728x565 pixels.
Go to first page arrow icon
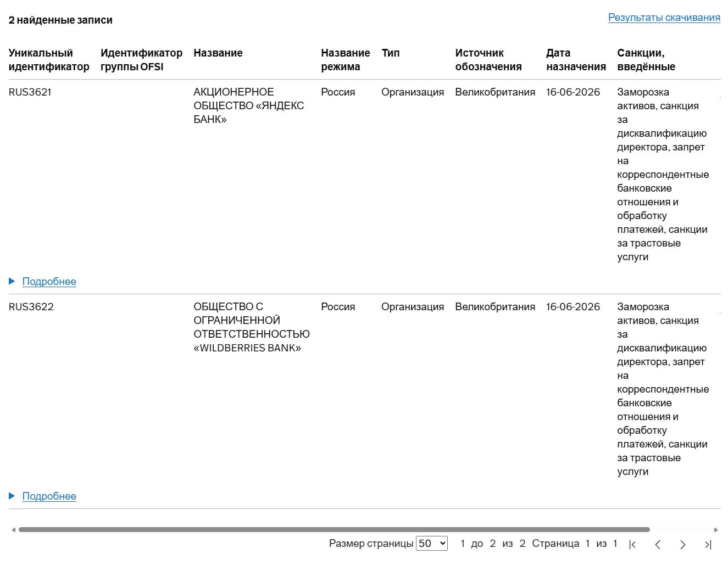point(632,544)
